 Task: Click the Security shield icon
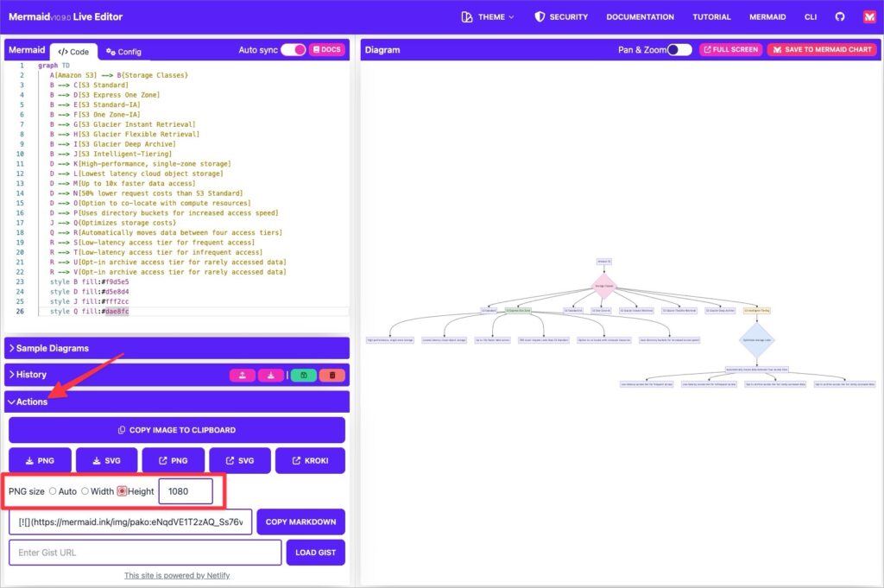[540, 17]
